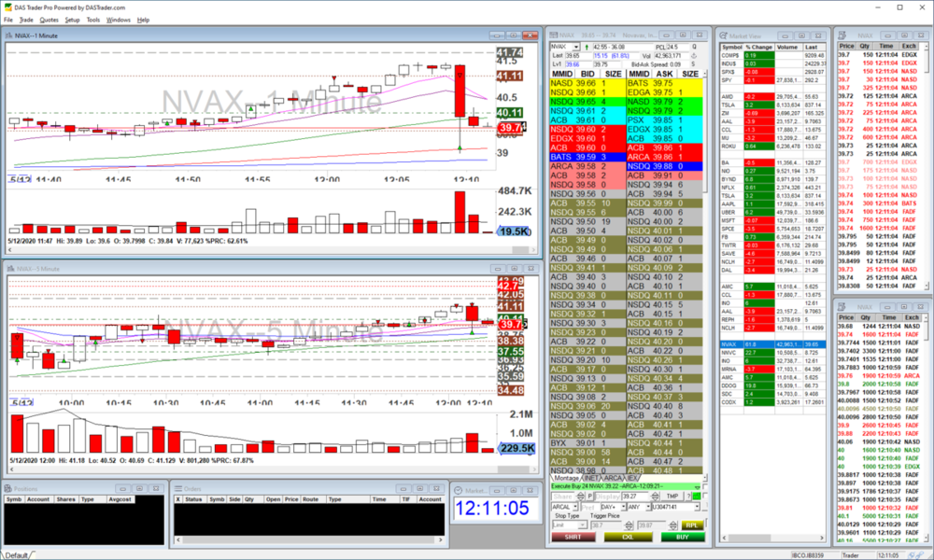The height and width of the screenshot is (560, 934).
Task: Click the S icon beside Bid-Ask Spread
Action: (693, 63)
